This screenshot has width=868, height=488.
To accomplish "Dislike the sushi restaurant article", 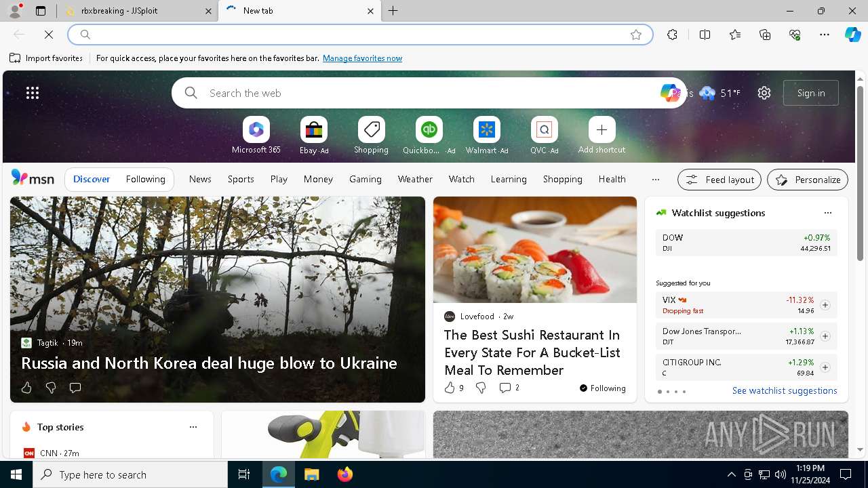I will click(x=481, y=388).
